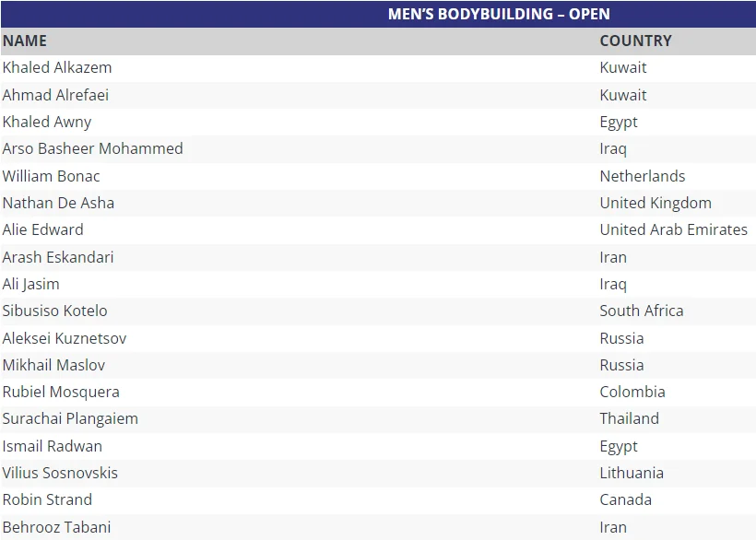Click Nathan De Asha's name
This screenshot has width=756, height=540.
(x=58, y=203)
